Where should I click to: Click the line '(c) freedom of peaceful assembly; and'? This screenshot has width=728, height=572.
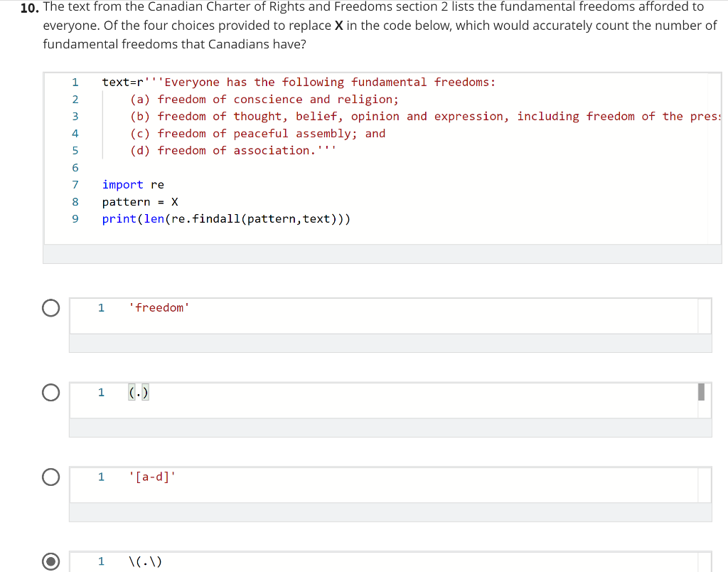257,134
